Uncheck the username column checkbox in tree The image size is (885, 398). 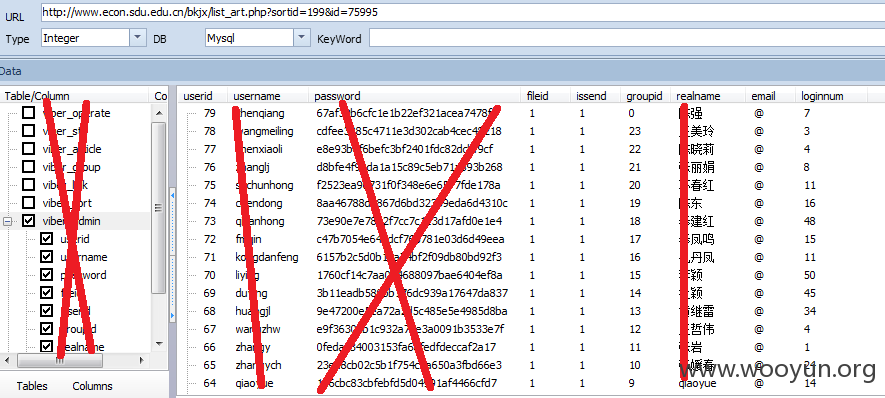click(47, 257)
